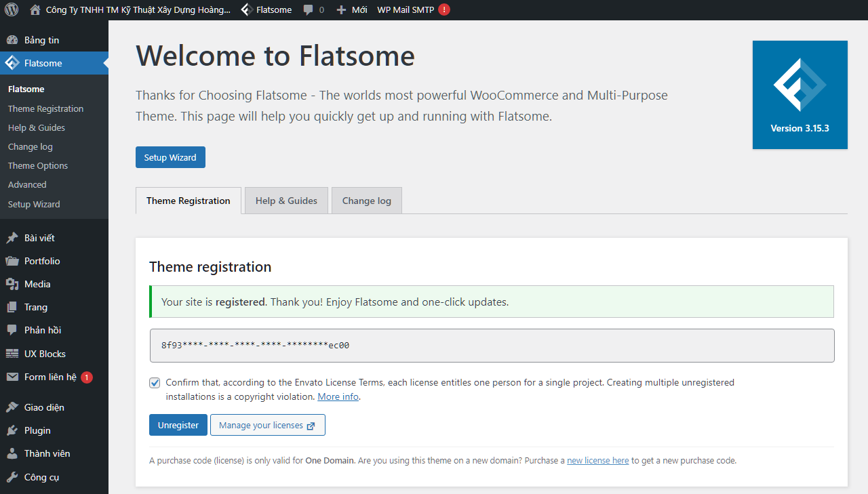Viewport: 868px width, 494px height.
Task: Click external-link icon on Manage your licenses
Action: 311,426
